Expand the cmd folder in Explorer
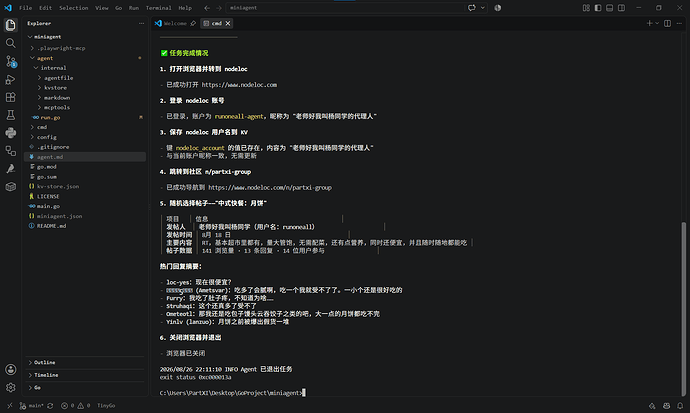Screen dimensions: 690x413 32,127
